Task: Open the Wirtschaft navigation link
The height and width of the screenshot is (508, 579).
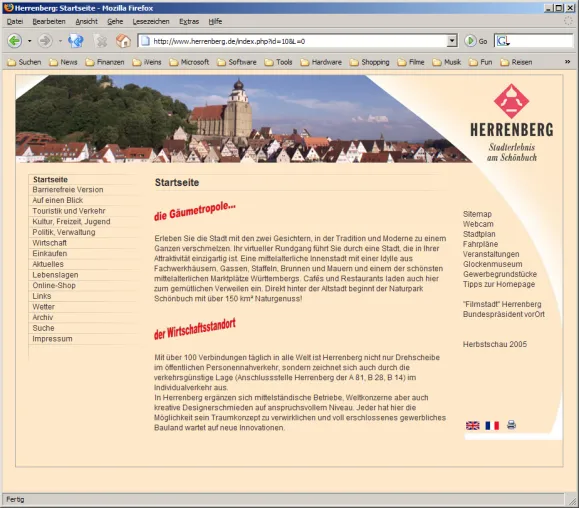Action: coord(49,243)
